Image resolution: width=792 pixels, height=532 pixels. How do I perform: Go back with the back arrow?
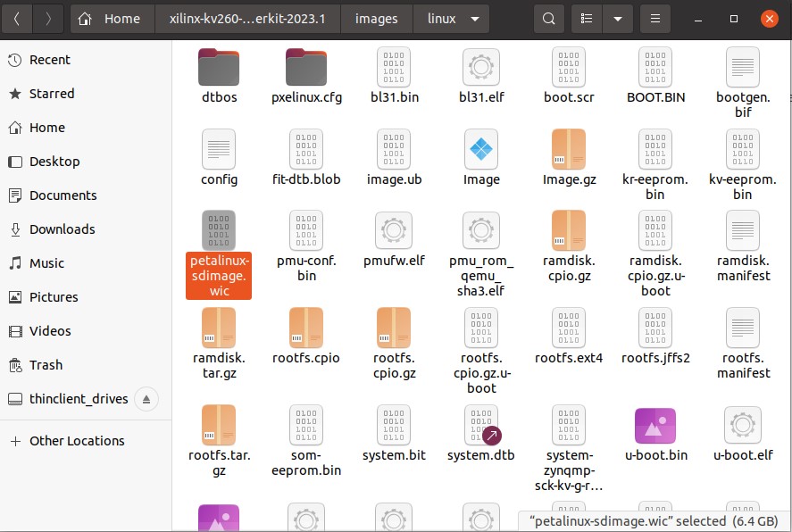coord(16,18)
